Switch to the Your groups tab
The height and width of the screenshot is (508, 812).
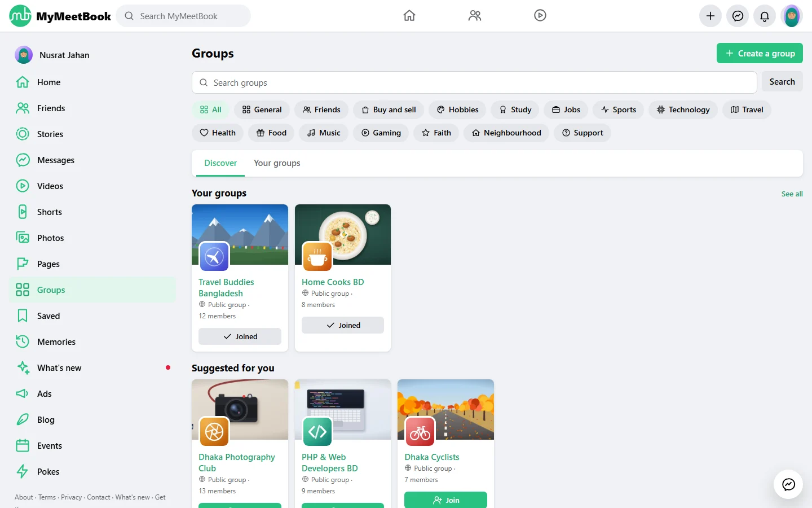coord(277,163)
